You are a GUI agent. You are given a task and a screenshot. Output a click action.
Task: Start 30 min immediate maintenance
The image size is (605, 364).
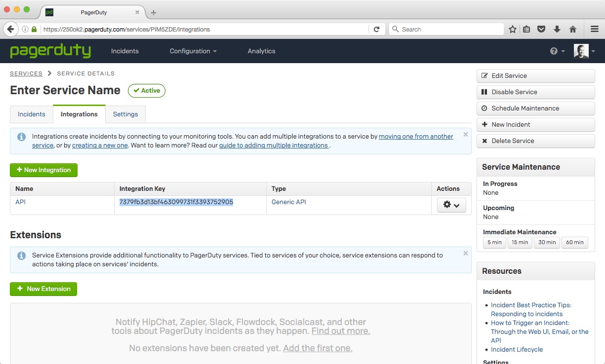[x=547, y=242]
